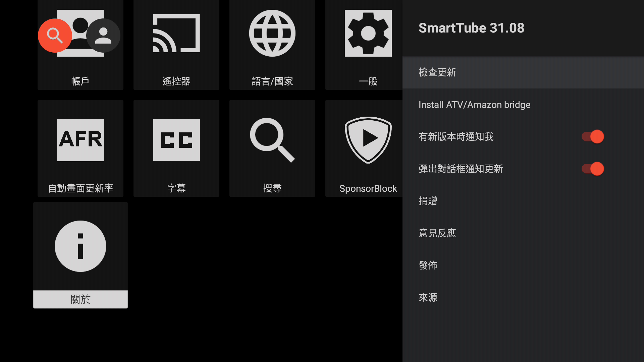644x362 pixels.
Task: Open the 帳戶 (Accounts) settings tile
Action: point(80,45)
